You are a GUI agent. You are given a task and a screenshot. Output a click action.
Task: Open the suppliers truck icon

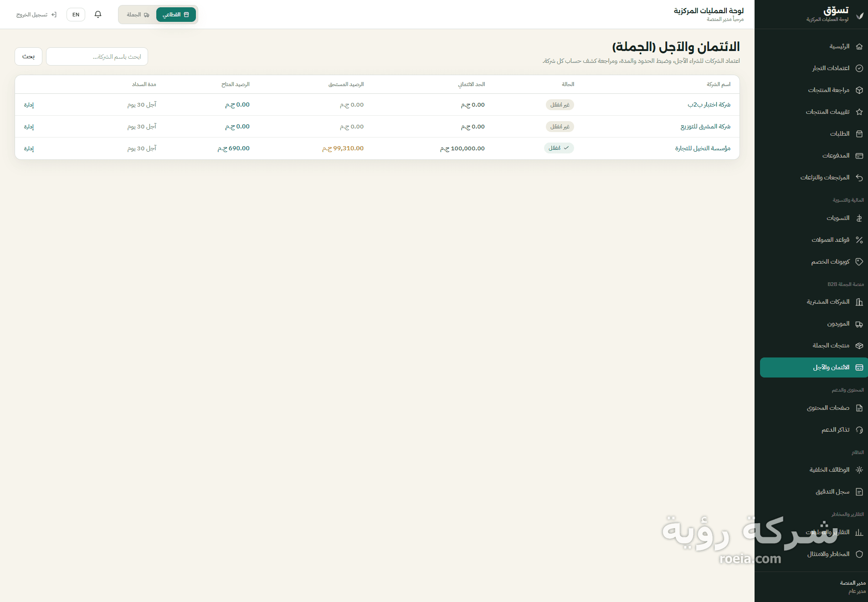coord(859,324)
